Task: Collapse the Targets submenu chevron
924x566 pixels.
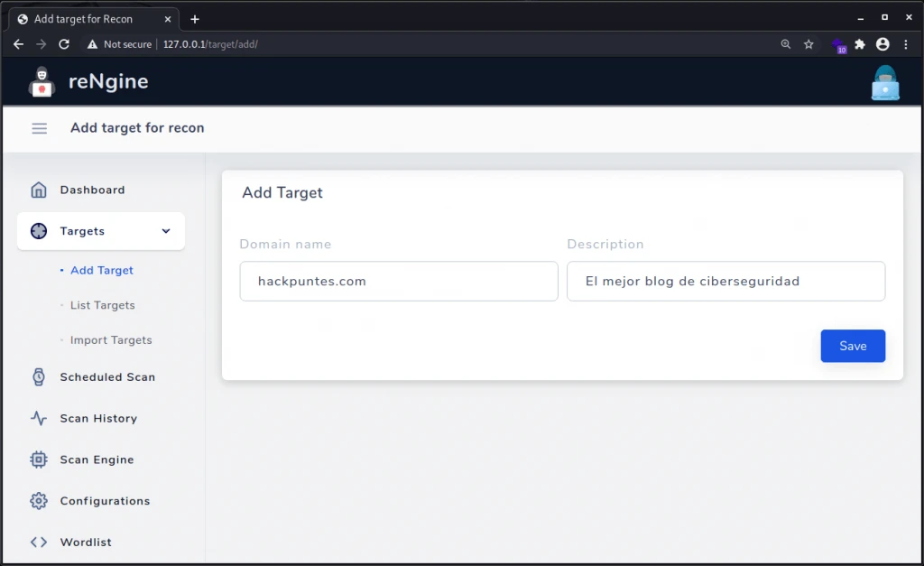Action: [x=166, y=231]
